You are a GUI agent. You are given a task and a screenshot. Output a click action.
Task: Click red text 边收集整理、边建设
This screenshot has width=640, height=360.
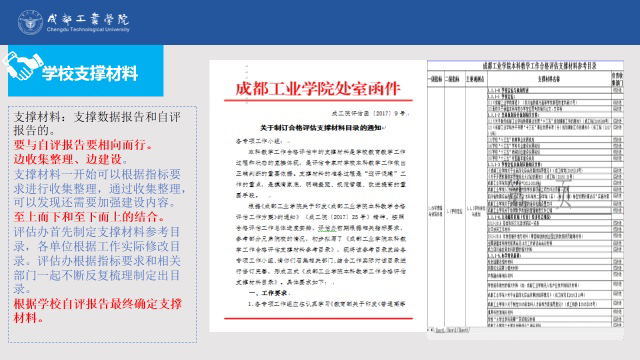pos(71,159)
